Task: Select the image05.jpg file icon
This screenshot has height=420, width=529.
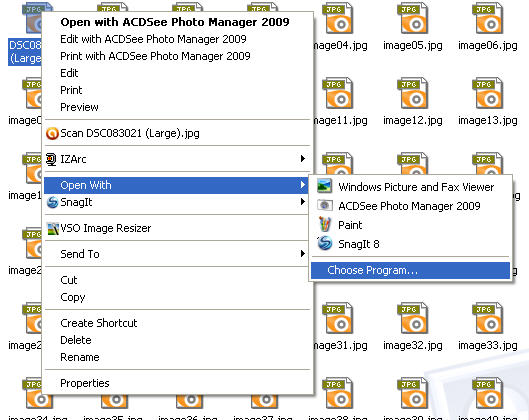Action: click(x=413, y=19)
